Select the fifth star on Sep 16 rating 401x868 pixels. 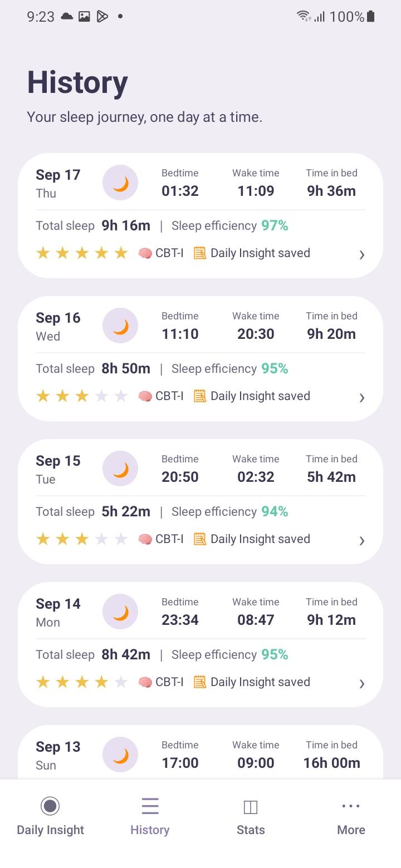[x=121, y=396]
